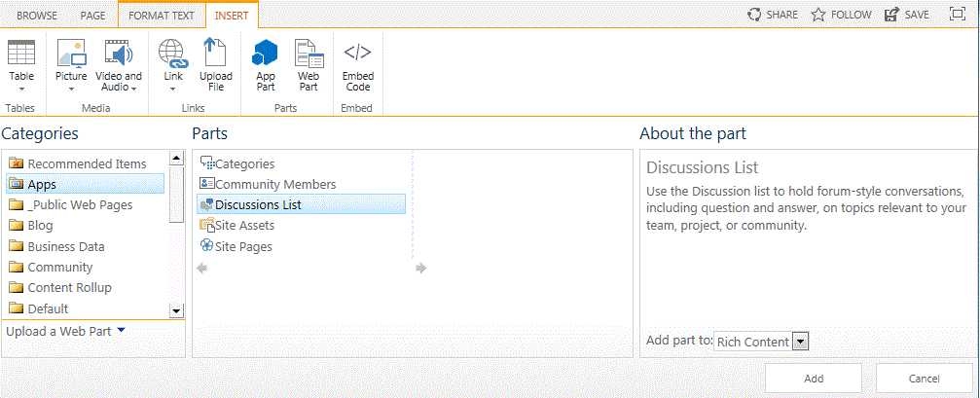Click the Picture icon in Media group
The height and width of the screenshot is (398, 980).
point(71,53)
